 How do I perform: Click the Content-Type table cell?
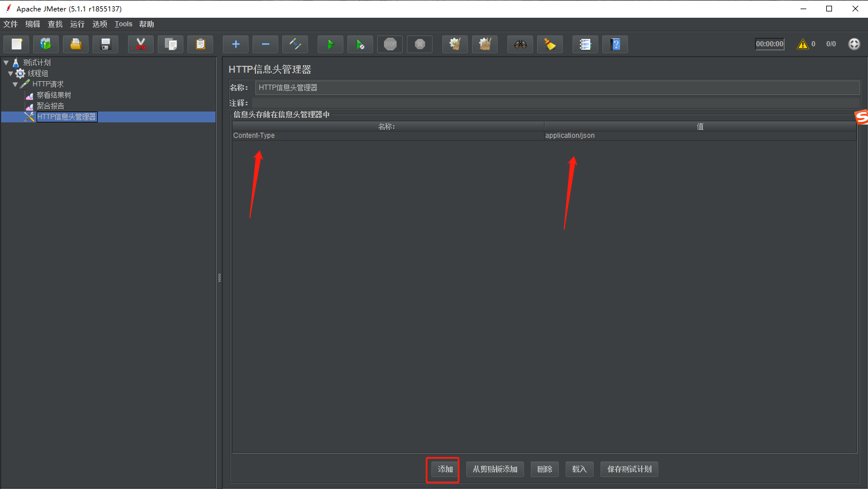(388, 136)
